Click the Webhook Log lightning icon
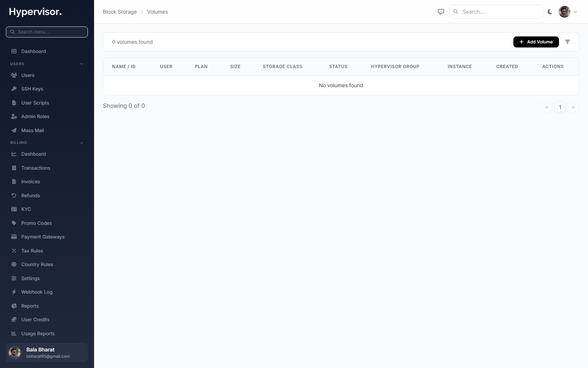588x368 pixels. 14,292
